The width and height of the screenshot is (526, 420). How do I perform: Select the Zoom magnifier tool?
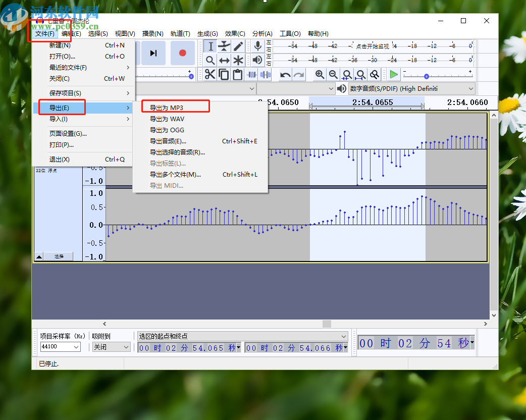211,61
